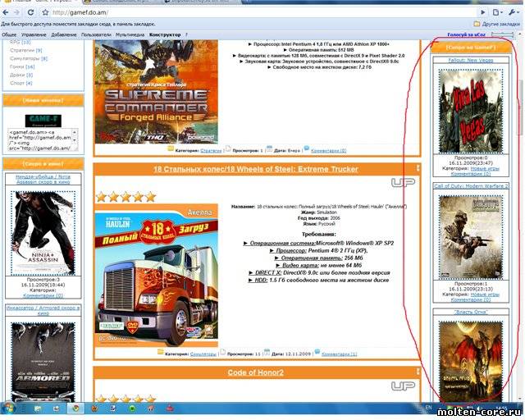Open comments link under Ninja Assassin

(x=43, y=296)
